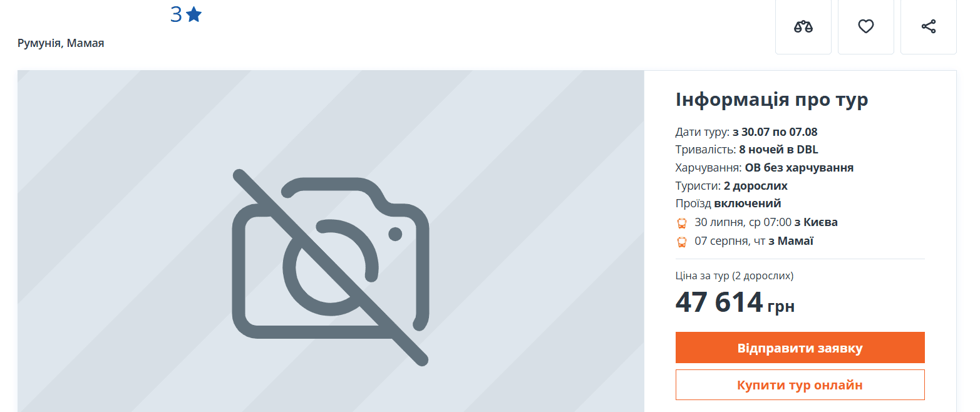Click the bus icon next to 30 липня
The width and height of the screenshot is (980, 412).
pyautogui.click(x=682, y=223)
